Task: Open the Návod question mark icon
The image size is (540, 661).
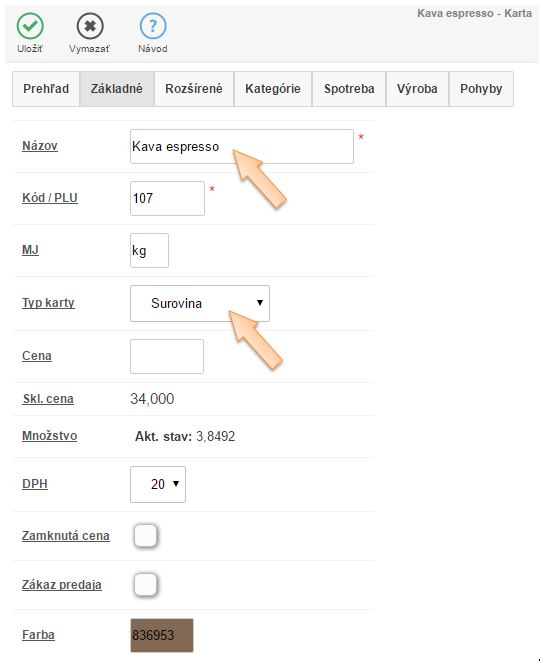Action: coord(153,26)
